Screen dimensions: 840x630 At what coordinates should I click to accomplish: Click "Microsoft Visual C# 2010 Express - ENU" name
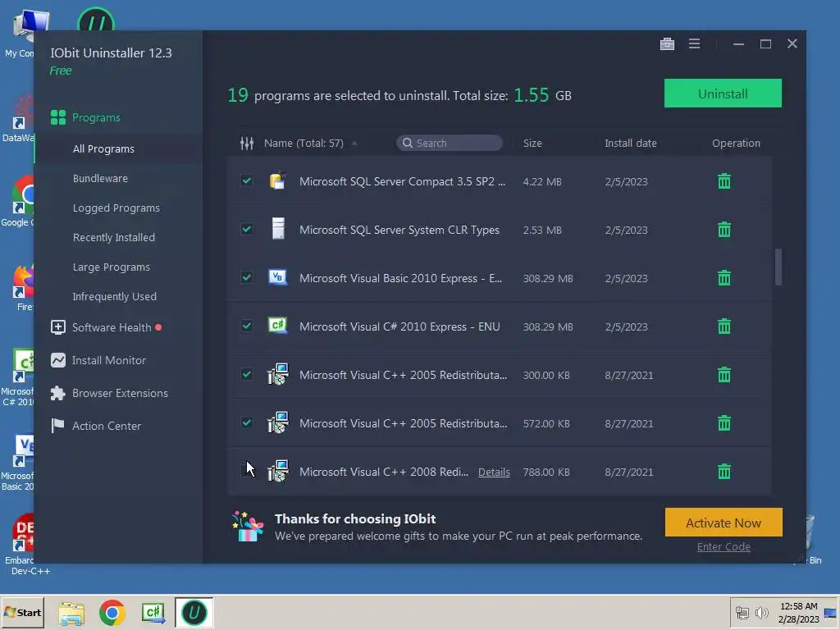click(399, 326)
